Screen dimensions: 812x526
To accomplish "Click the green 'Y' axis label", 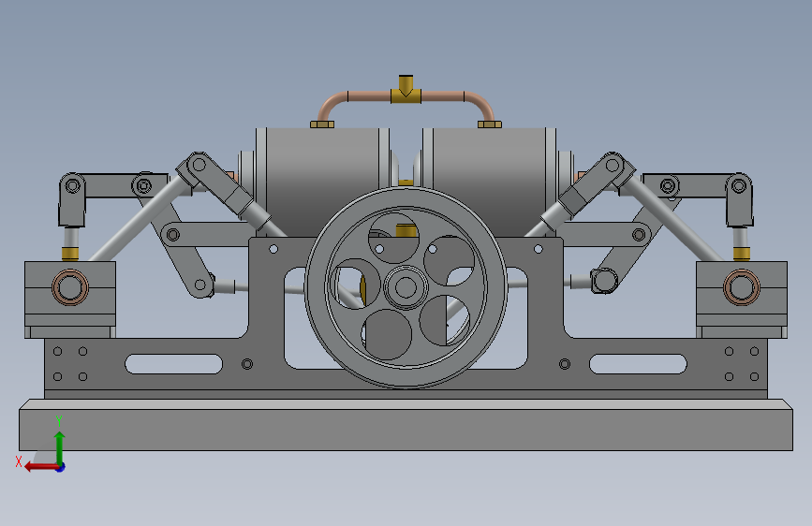I will 59,420.
